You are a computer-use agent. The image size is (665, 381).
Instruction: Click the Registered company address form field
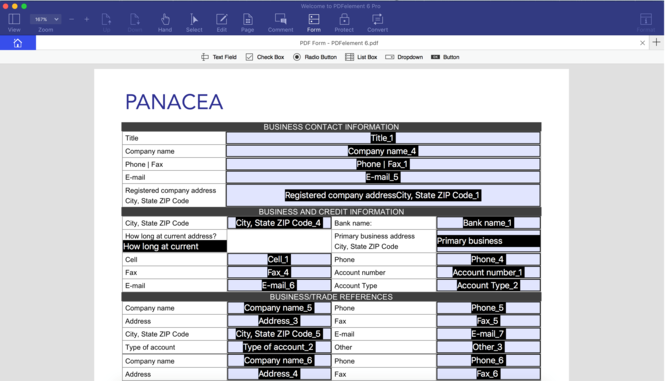tap(383, 195)
